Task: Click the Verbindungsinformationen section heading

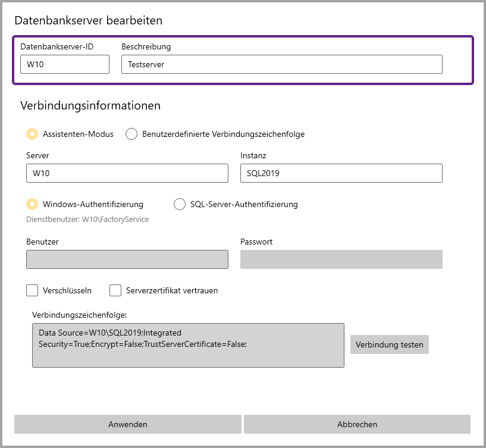Action: click(90, 106)
